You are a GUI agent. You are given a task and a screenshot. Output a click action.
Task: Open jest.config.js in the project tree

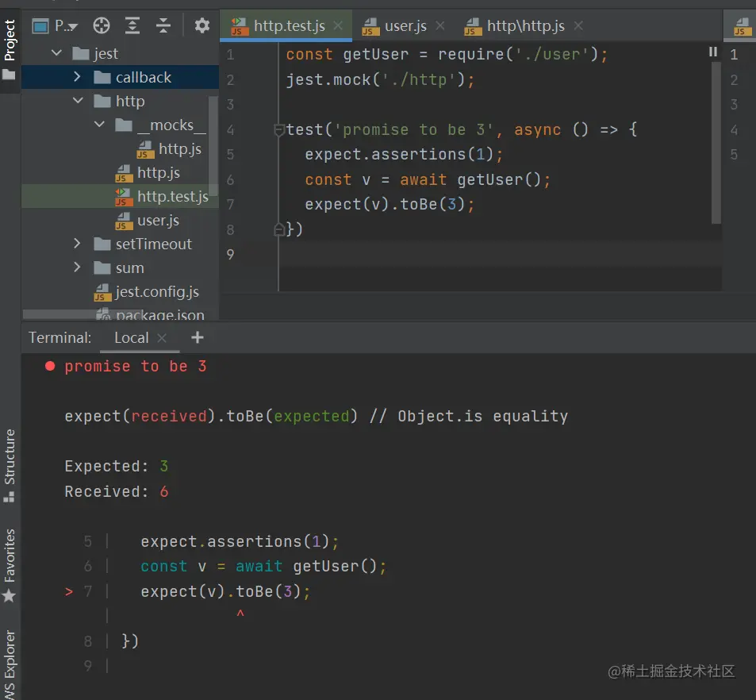point(157,292)
